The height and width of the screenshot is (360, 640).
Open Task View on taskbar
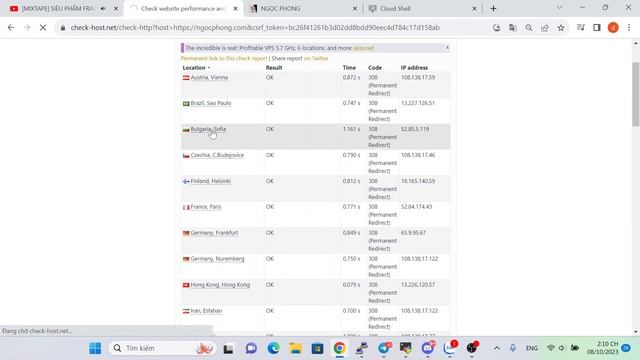click(x=228, y=348)
